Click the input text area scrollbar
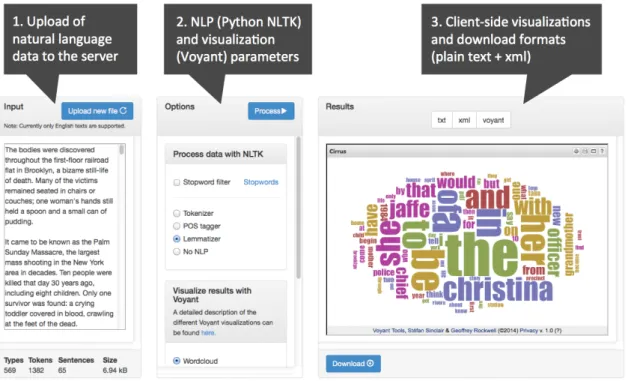 tap(122, 150)
